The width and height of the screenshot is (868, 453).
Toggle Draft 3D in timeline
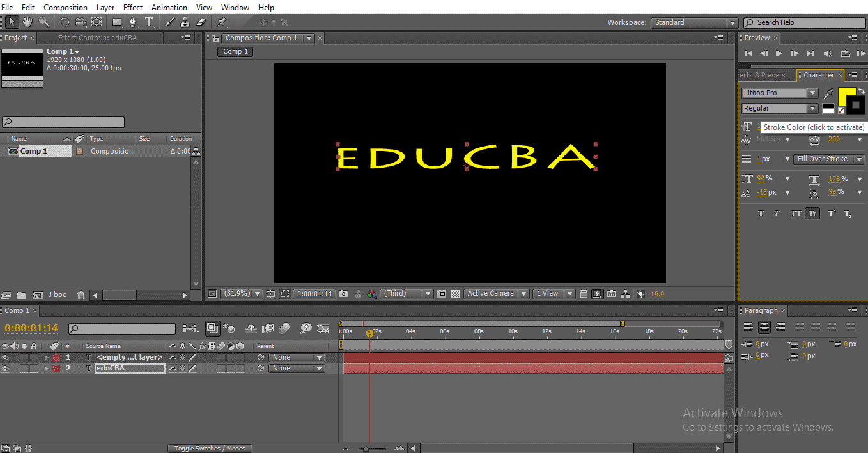point(231,328)
